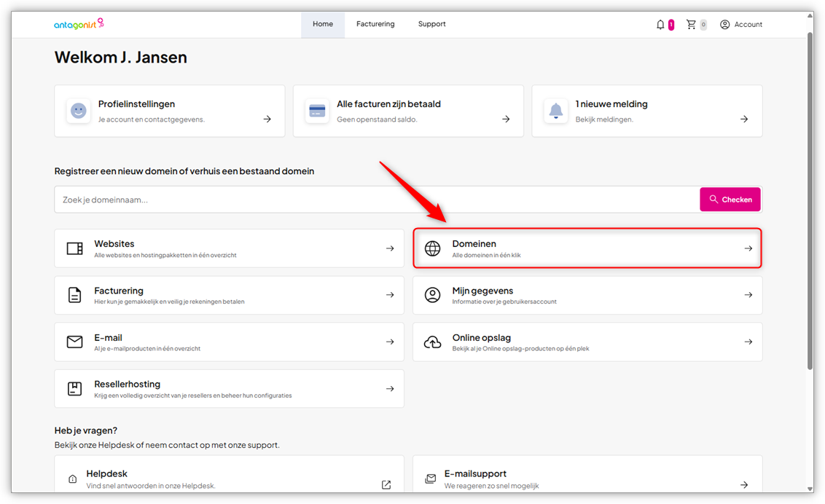View the 1 nieuwe melding card
Image resolution: width=825 pixels, height=504 pixels.
[646, 111]
